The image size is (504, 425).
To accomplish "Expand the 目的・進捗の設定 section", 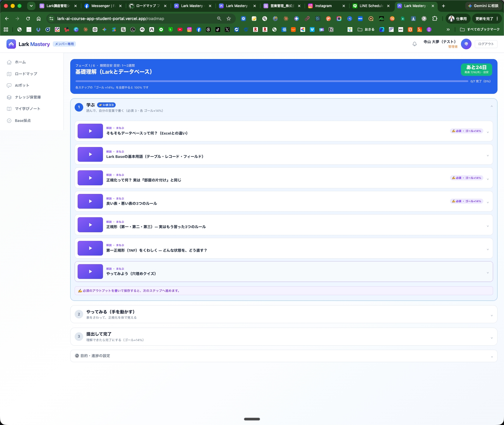I will point(284,356).
